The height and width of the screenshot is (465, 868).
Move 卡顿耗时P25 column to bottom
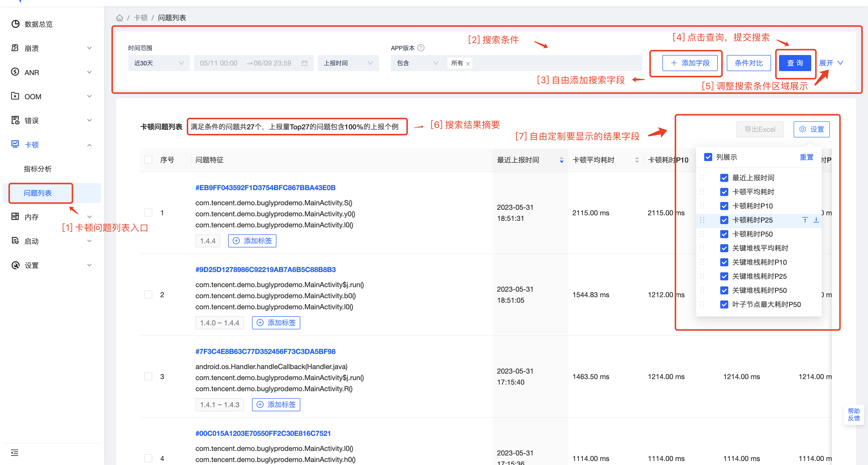coord(816,220)
